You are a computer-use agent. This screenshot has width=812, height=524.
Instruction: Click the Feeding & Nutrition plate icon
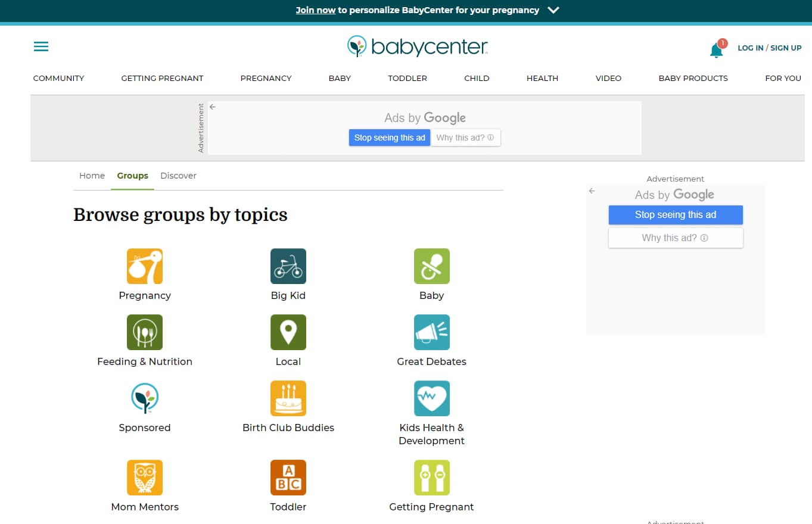145,332
